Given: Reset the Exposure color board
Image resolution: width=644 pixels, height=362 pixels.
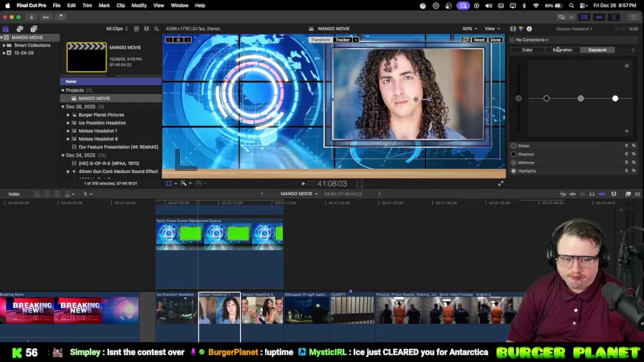Looking at the screenshot, I should tap(633, 50).
